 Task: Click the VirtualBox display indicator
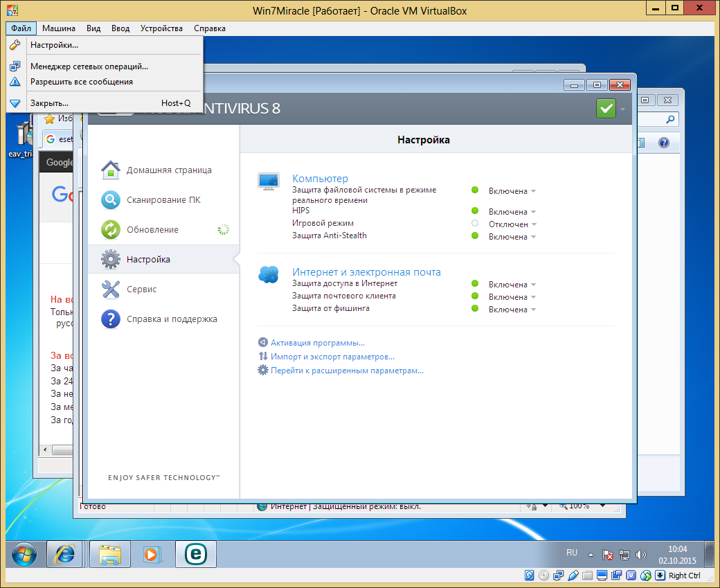602,575
